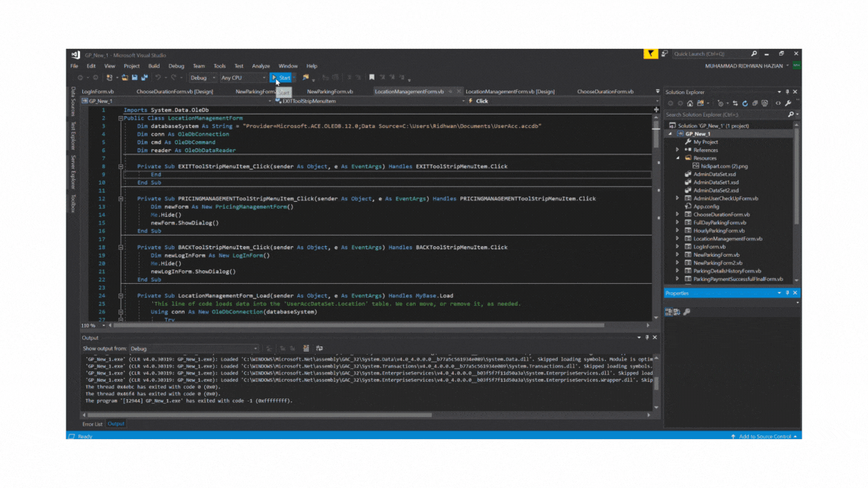The height and width of the screenshot is (488, 868).
Task: Click the Save All icon in the toolbar
Action: (145, 78)
